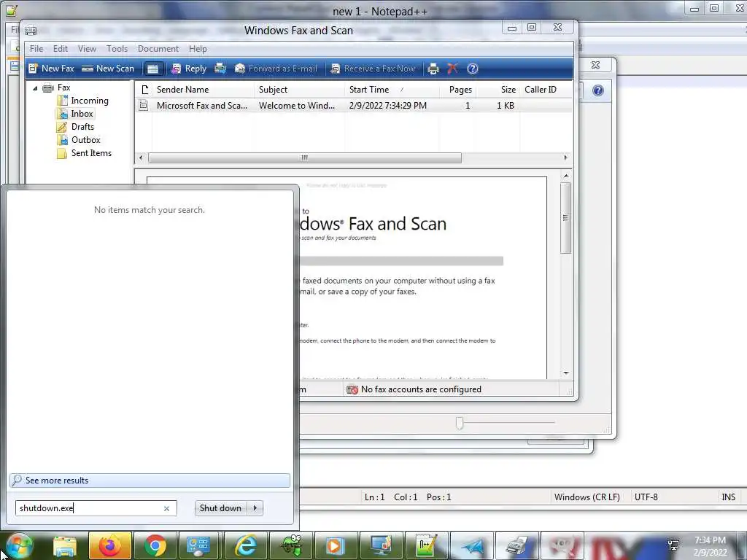This screenshot has height=560, width=747.
Task: Switch to Notepad++ via taskbar icon
Action: 426,546
